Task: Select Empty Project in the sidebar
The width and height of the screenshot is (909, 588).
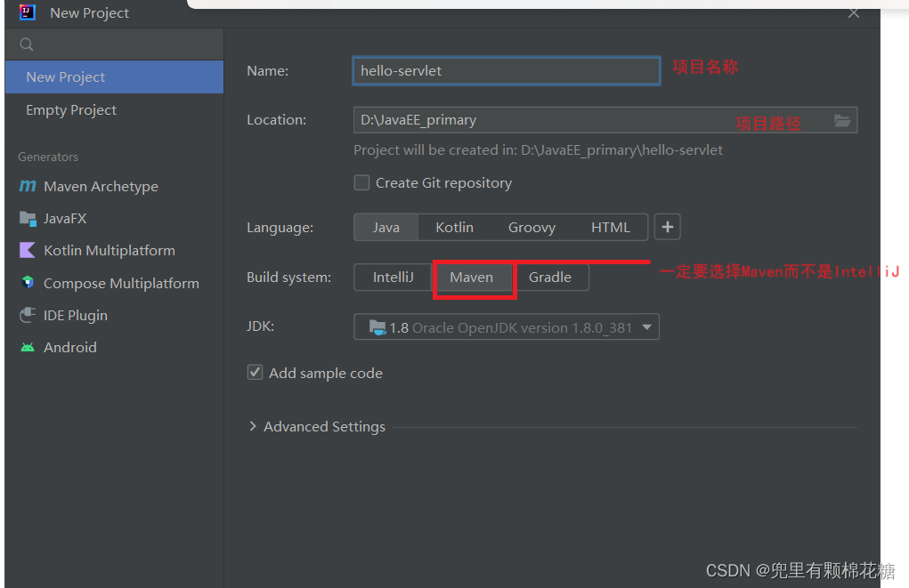Action: pos(114,110)
